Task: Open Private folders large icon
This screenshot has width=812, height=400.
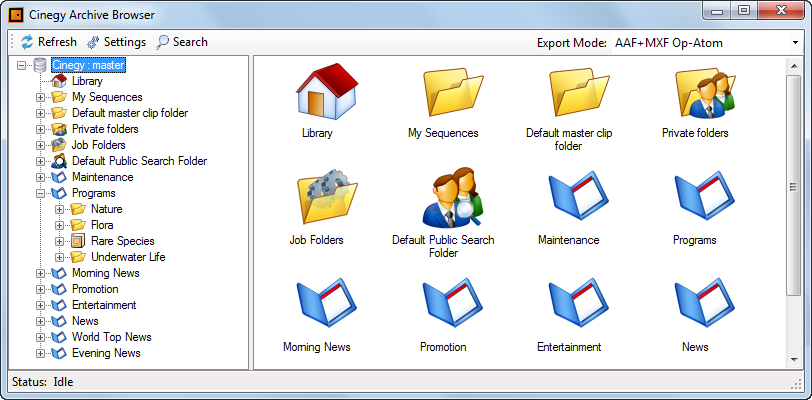Action: pyautogui.click(x=705, y=92)
